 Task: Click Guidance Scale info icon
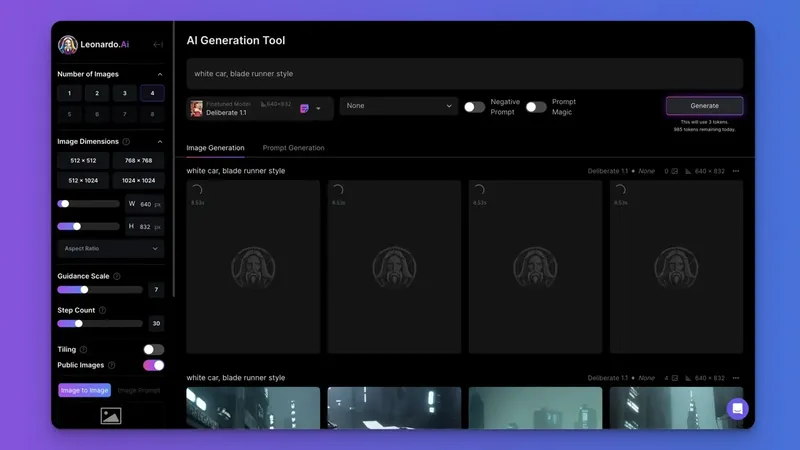tap(117, 276)
